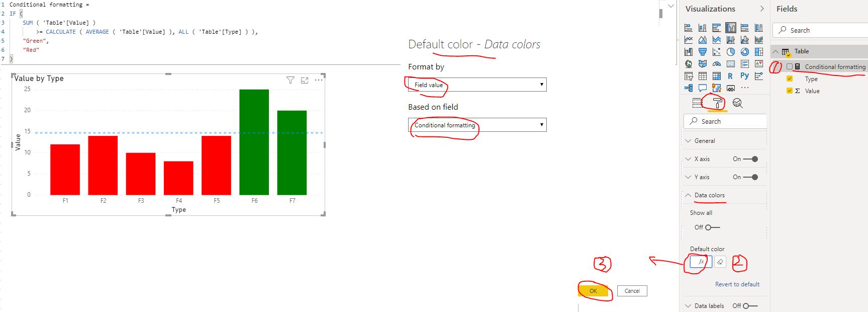Viewport: 868px width, 312px height.
Task: Insert a treemap visual
Action: click(x=759, y=52)
